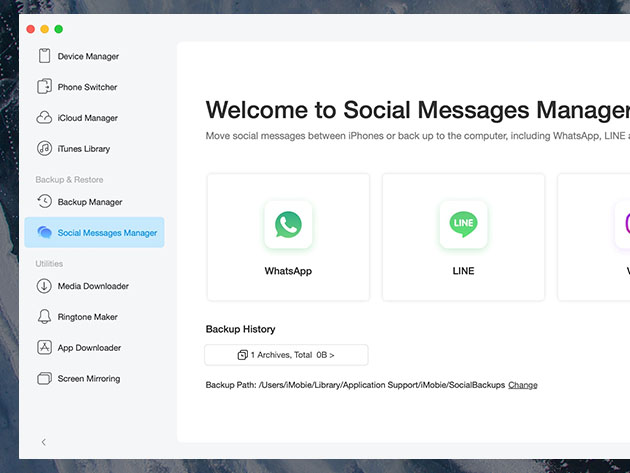This screenshot has height=473, width=630.
Task: Minimize the window with the yellow button
Action: tap(45, 29)
